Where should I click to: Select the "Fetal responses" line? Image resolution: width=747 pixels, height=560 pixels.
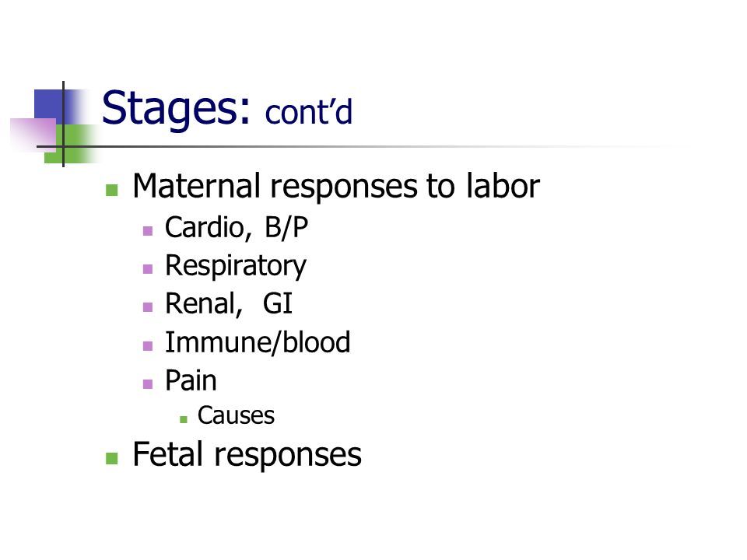[247, 455]
